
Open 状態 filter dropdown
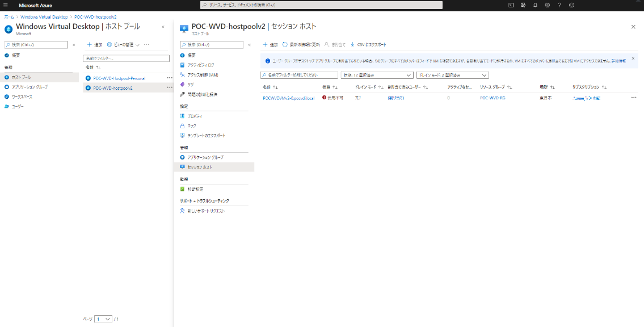click(377, 75)
